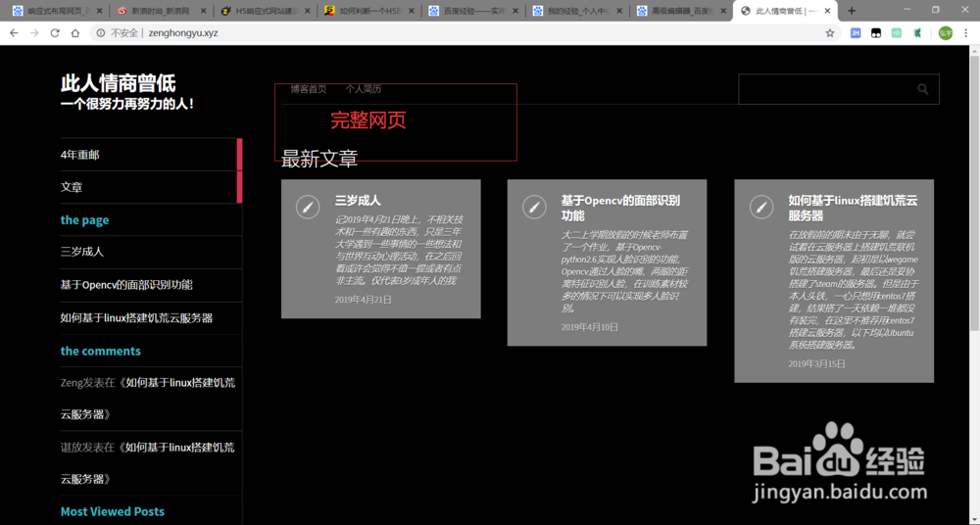Close the 如何判断一个H5 tab
This screenshot has height=525, width=980.
(x=411, y=11)
